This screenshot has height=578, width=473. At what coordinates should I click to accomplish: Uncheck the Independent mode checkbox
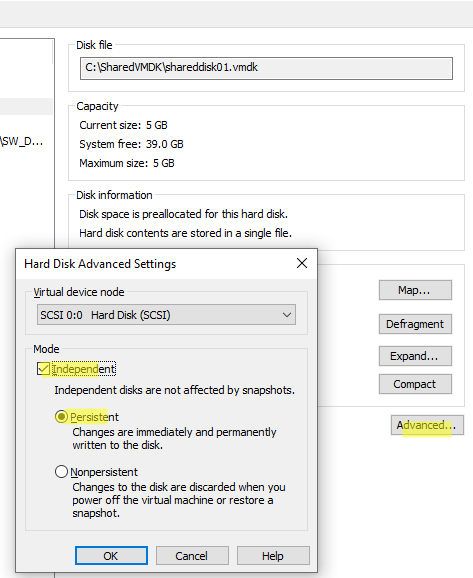point(44,369)
